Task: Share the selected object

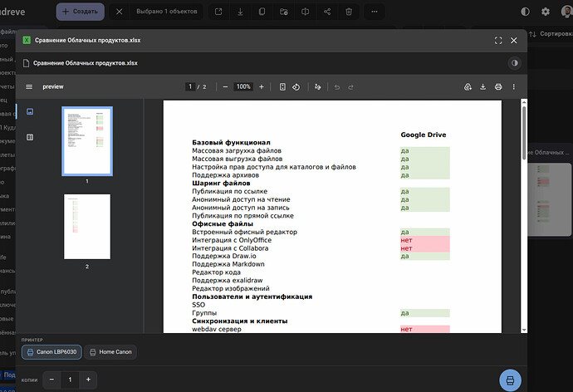Action: 327,12
